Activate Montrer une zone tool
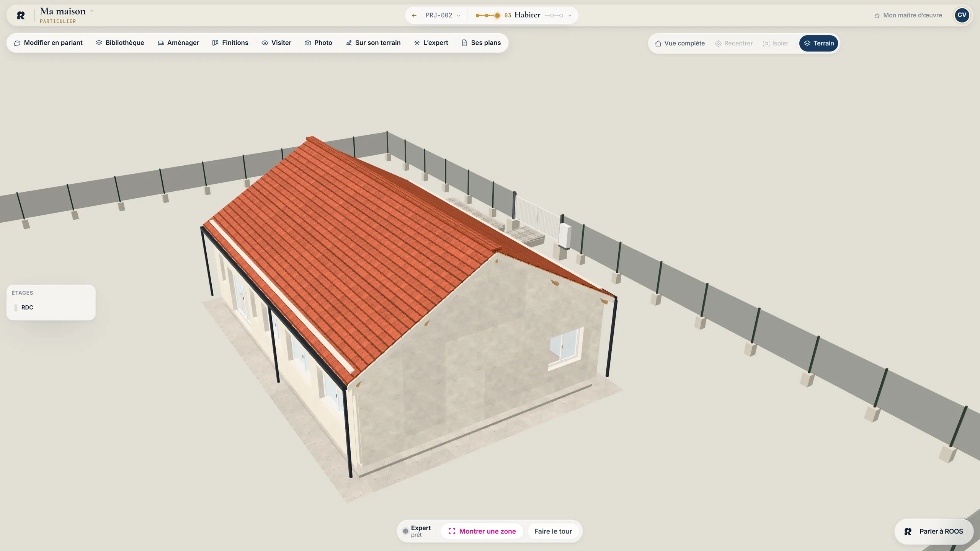The image size is (980, 551). (x=482, y=531)
